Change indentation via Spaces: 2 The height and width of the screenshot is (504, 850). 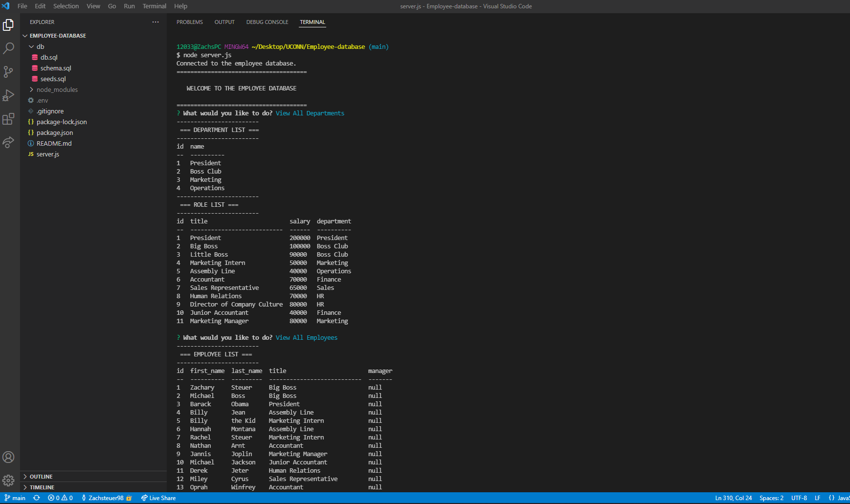(x=771, y=498)
